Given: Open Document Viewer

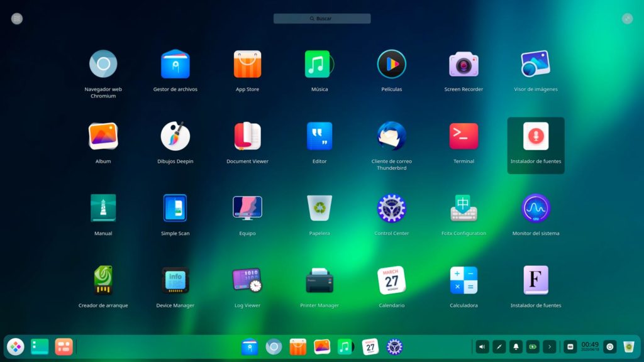Looking at the screenshot, I should point(247,136).
